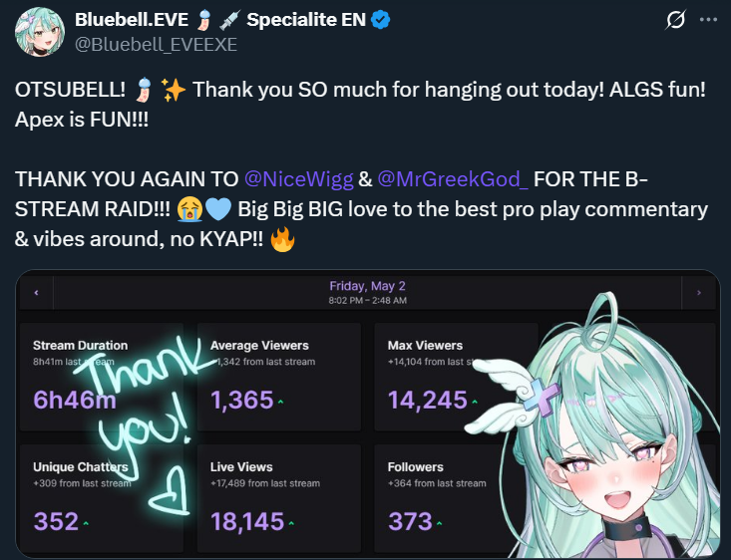This screenshot has height=560, width=731.
Task: Click the Friday, May 2 date header
Action: [367, 286]
